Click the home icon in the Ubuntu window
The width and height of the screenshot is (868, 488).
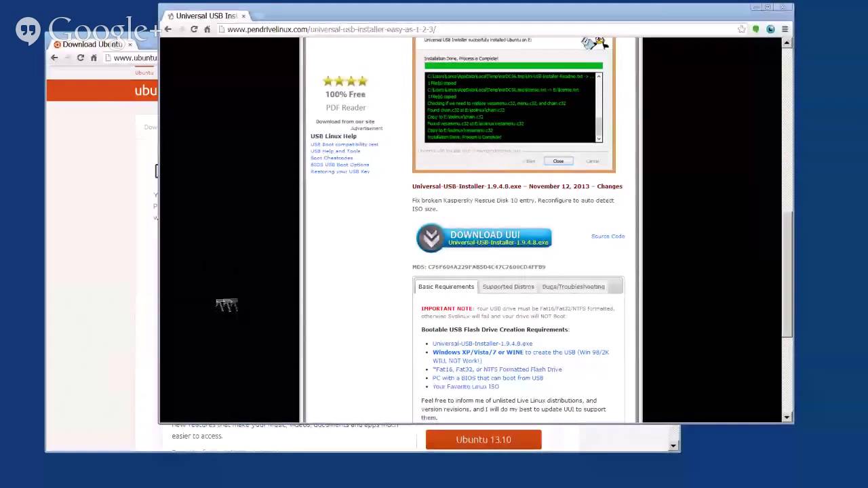click(94, 58)
